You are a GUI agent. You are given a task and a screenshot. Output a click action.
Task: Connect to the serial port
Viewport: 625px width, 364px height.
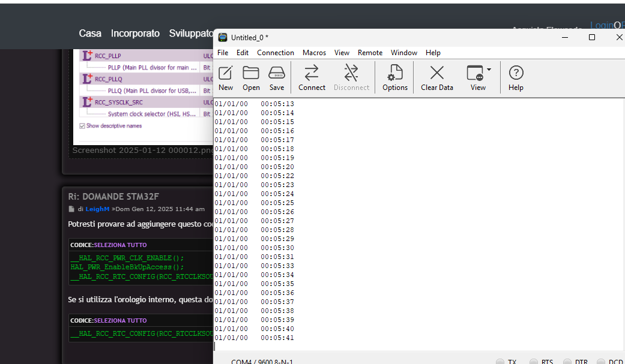312,78
